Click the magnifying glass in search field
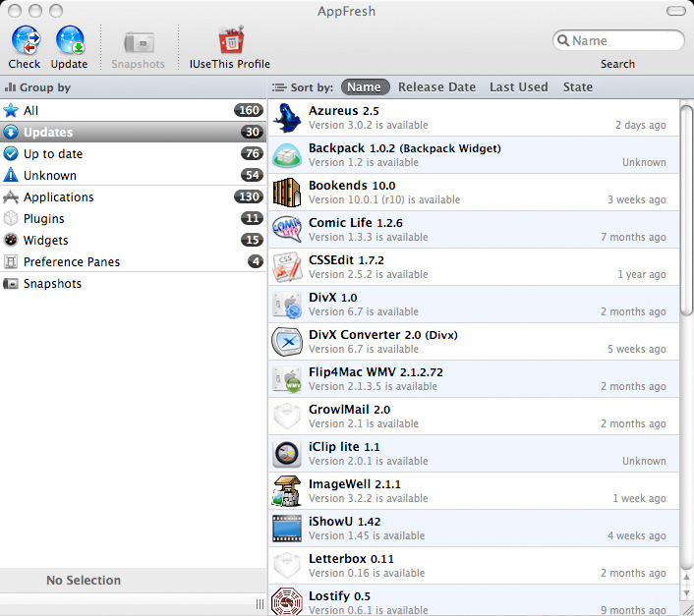The image size is (694, 616). [x=563, y=40]
